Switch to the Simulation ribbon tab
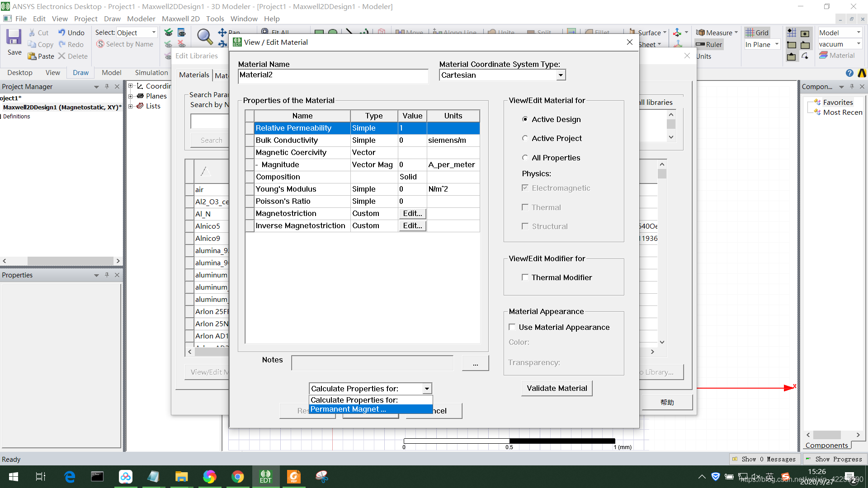The image size is (868, 488). (151, 72)
